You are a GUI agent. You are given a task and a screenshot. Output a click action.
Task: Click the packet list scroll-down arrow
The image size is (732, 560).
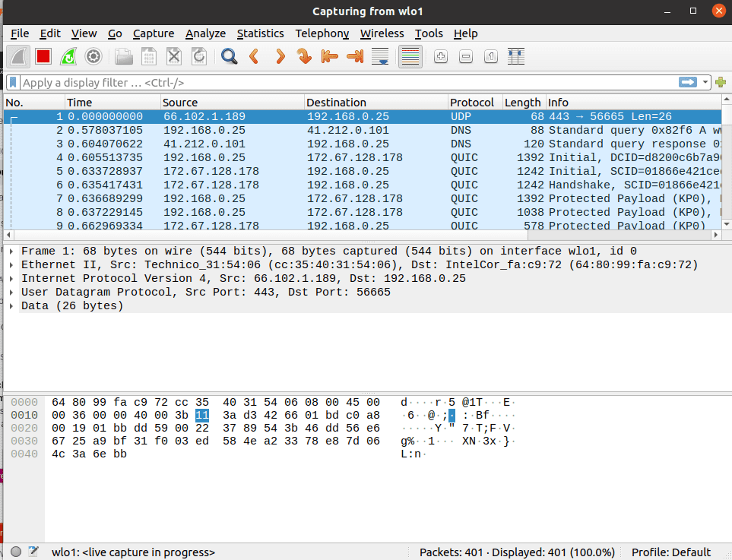(x=727, y=224)
